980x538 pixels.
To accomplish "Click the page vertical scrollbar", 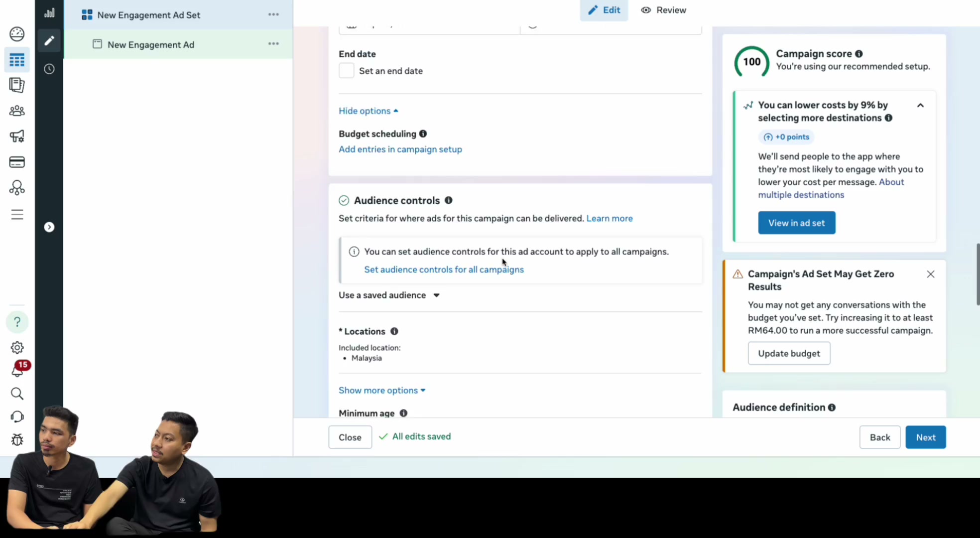I will 978,274.
